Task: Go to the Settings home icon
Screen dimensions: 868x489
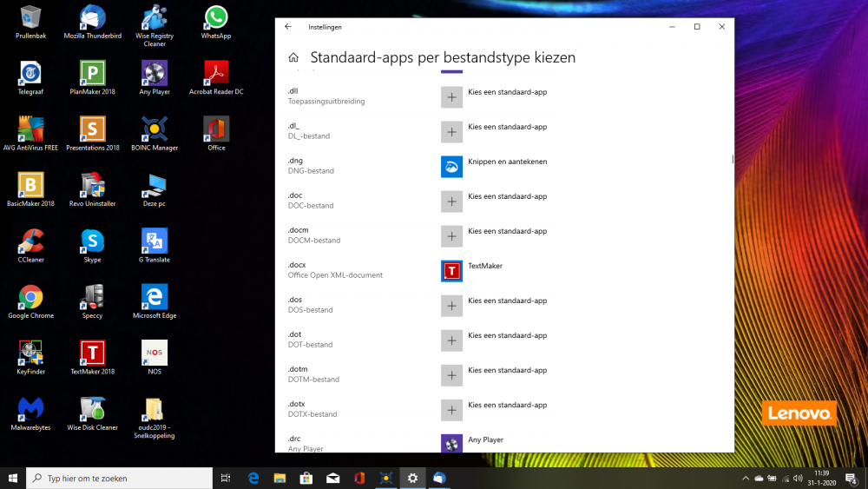Action: pos(293,58)
